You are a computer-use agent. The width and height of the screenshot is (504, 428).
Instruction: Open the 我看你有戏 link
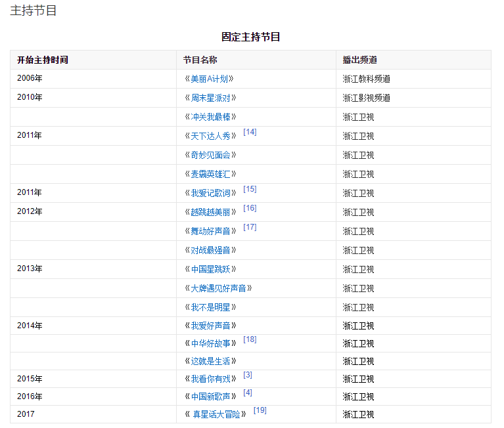click(x=210, y=379)
